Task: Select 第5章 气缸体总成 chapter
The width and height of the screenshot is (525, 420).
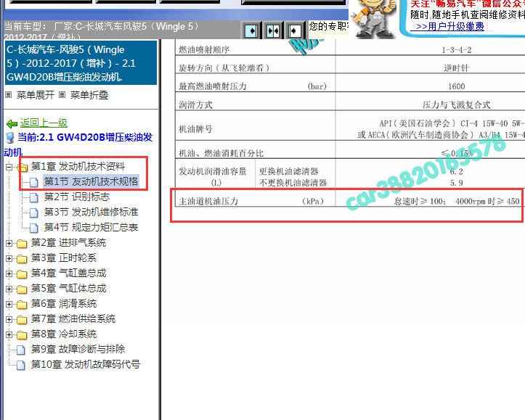Action: (x=68, y=288)
